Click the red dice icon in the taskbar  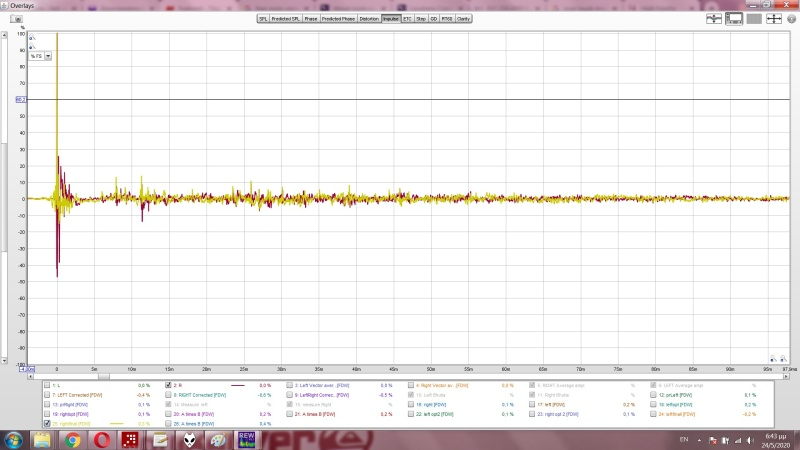pos(130,440)
